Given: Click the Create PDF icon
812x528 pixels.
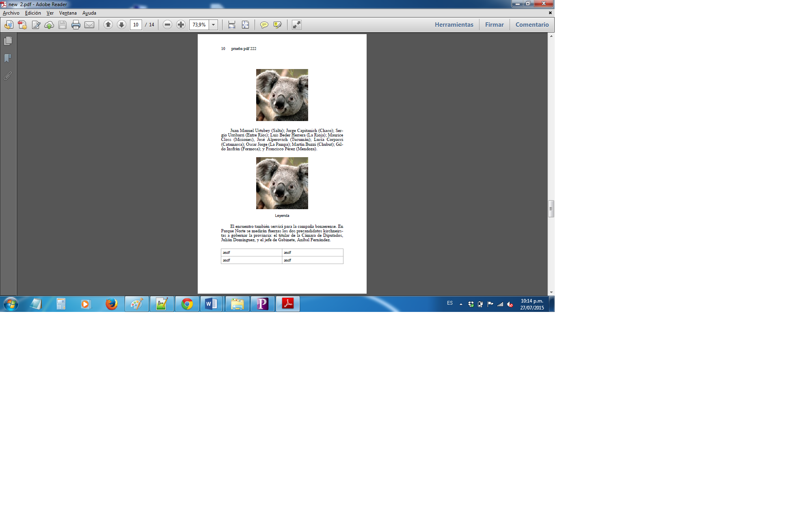Looking at the screenshot, I should (22, 25).
